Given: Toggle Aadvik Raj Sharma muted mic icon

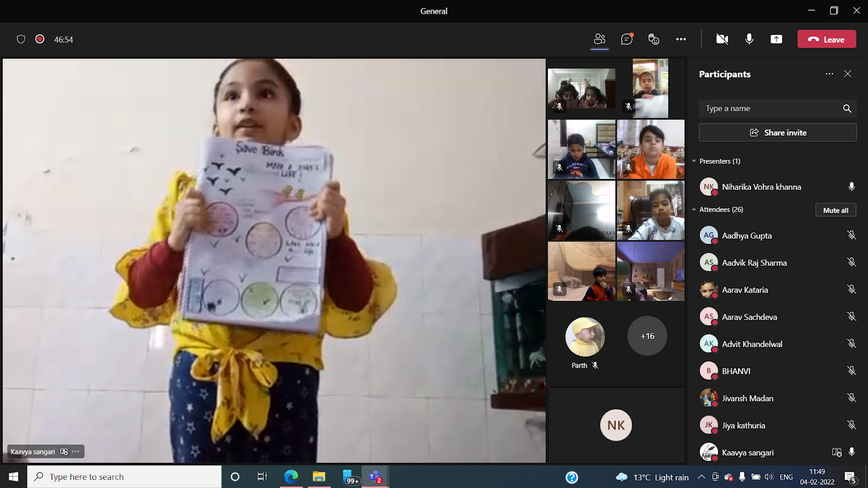Looking at the screenshot, I should (x=852, y=262).
